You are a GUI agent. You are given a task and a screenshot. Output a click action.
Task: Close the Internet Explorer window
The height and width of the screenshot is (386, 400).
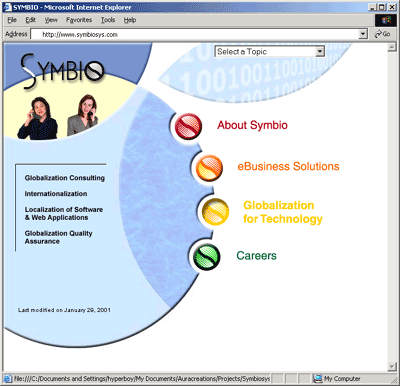coord(392,7)
